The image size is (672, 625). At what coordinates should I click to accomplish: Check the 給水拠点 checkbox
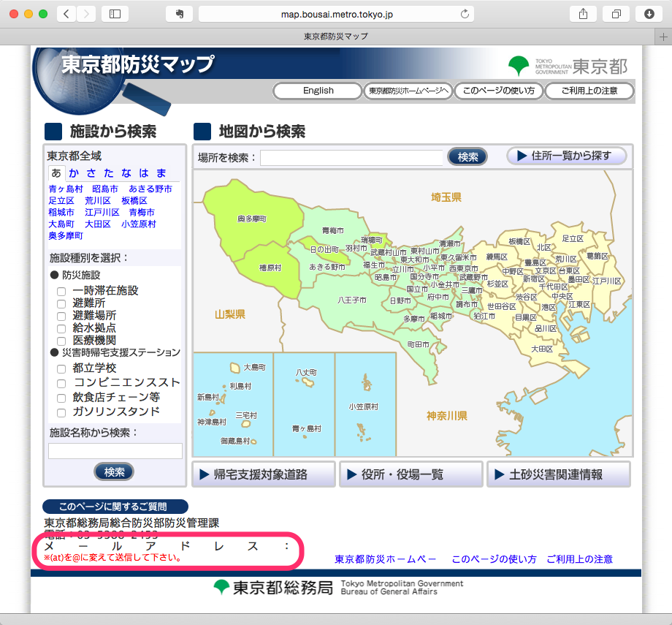(61, 329)
